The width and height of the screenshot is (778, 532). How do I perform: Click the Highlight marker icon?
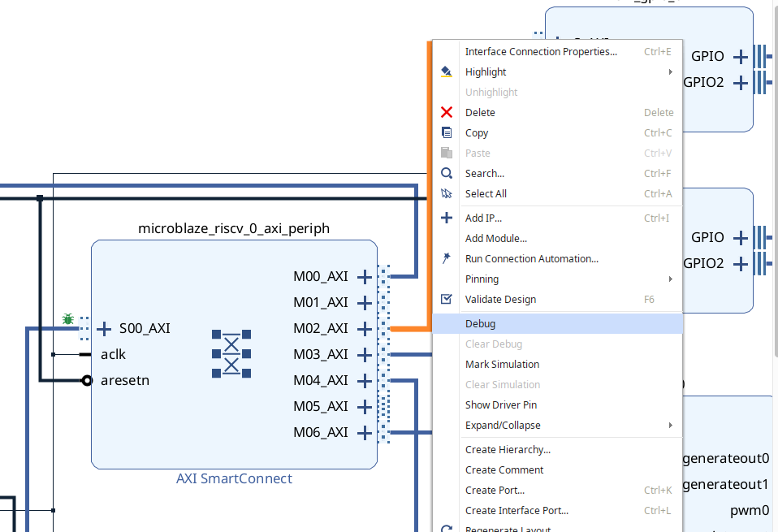(x=446, y=71)
